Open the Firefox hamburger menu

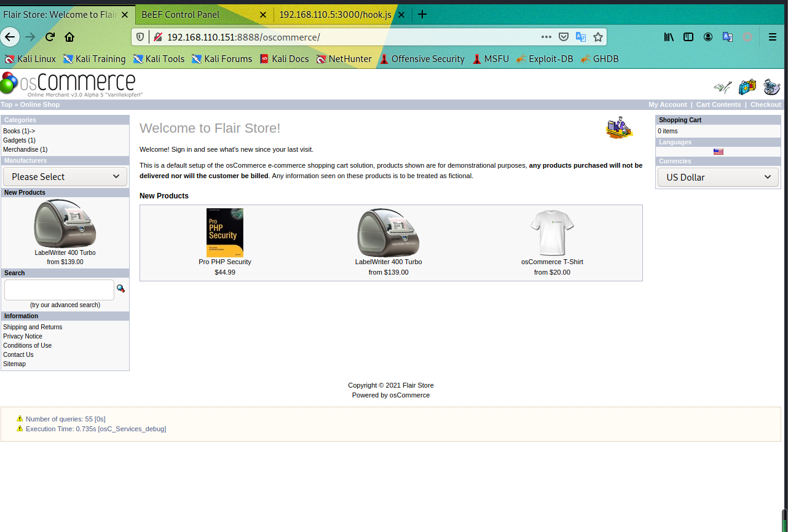(x=773, y=37)
